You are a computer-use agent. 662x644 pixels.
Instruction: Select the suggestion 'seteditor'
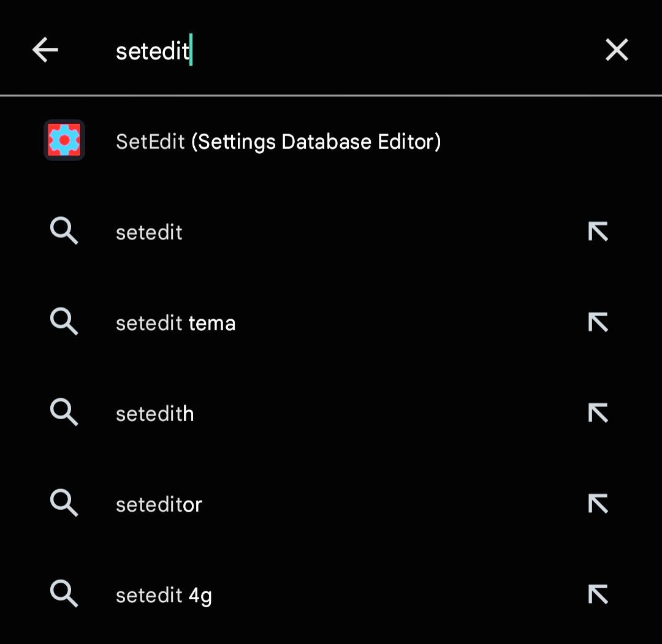coord(159,504)
